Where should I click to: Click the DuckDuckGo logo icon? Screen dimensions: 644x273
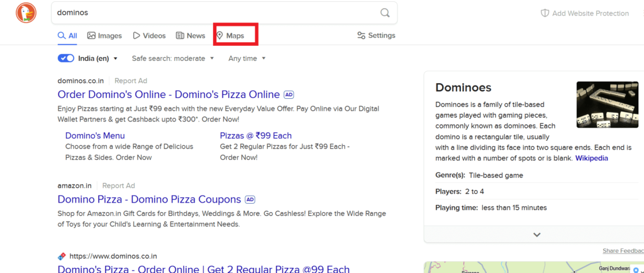coord(26,13)
